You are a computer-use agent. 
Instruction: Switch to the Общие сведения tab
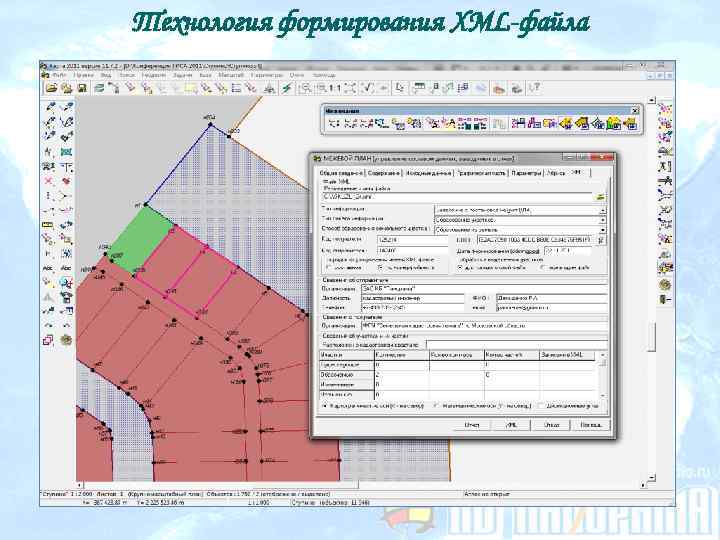pos(341,173)
